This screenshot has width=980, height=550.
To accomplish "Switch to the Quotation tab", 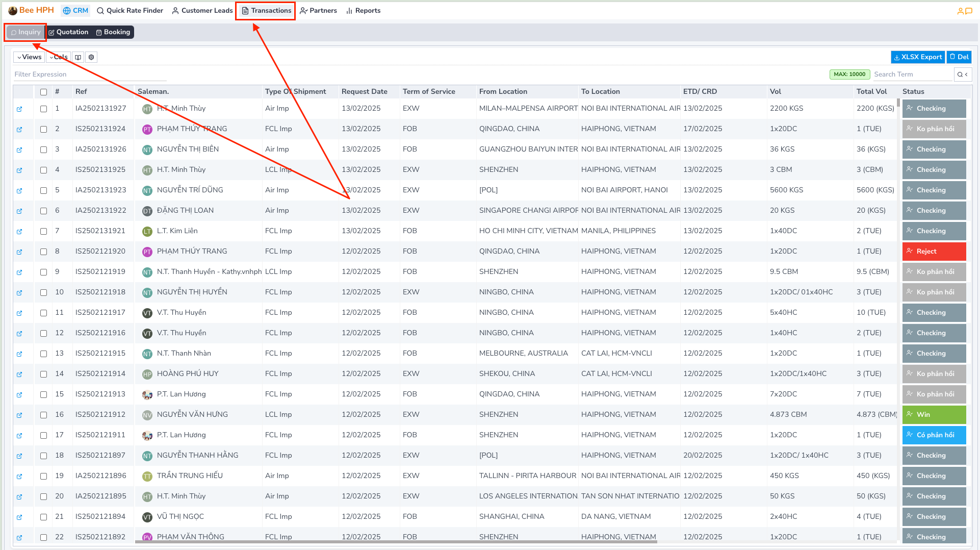I will pyautogui.click(x=68, y=32).
